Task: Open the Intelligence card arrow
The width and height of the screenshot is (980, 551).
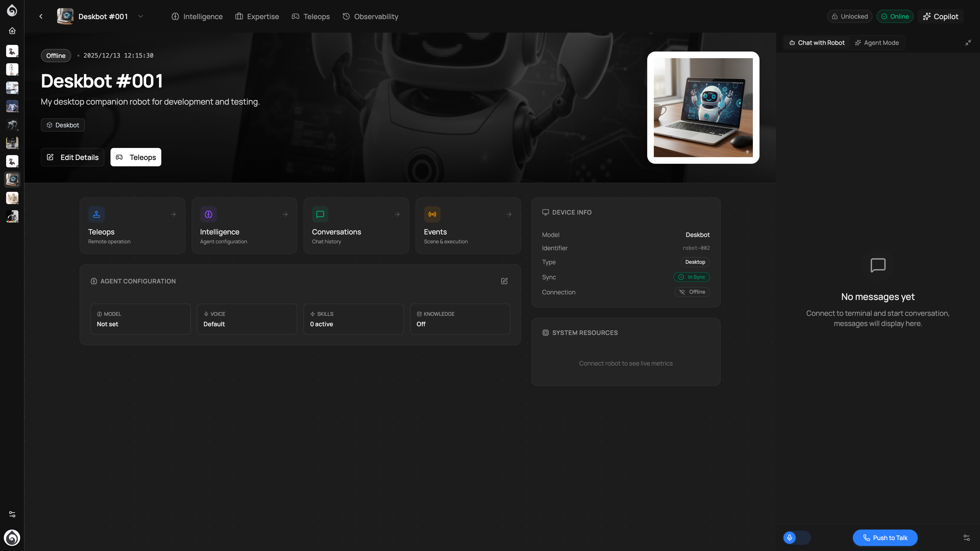Action: tap(285, 215)
